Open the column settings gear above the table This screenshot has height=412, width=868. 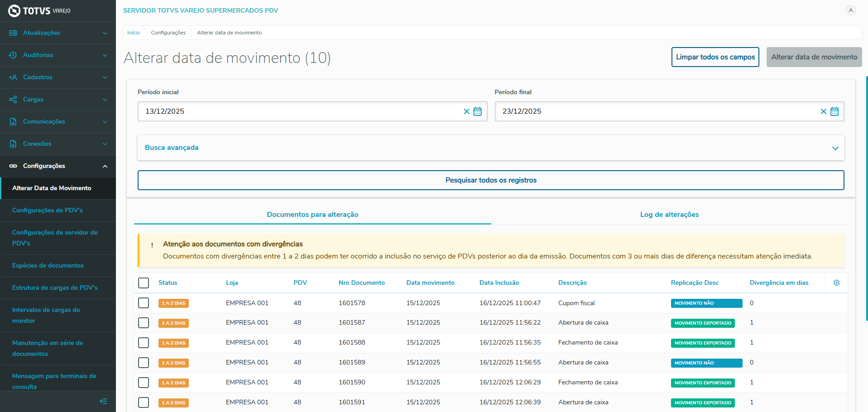836,283
